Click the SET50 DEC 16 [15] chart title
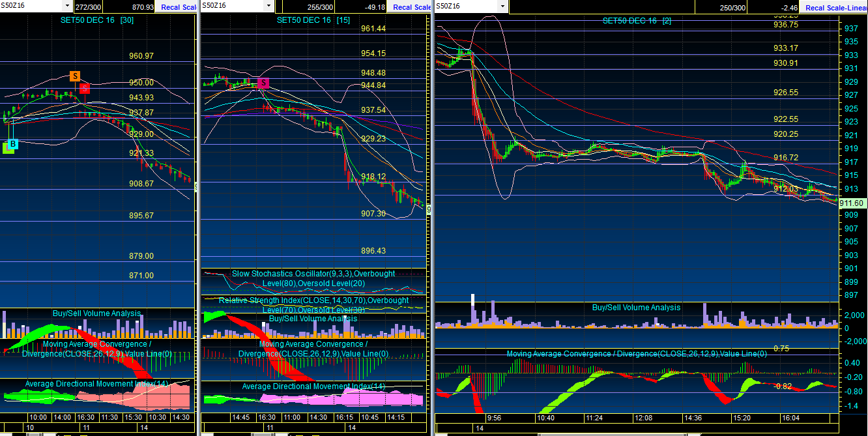The image size is (868, 436). point(313,20)
